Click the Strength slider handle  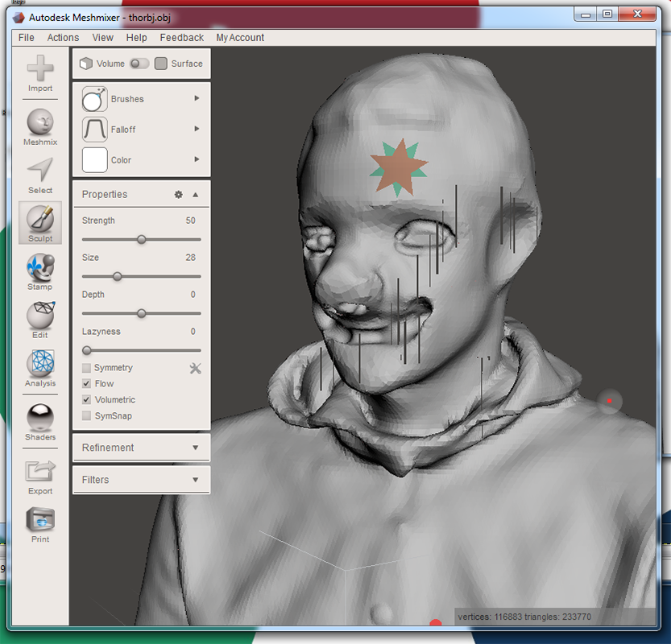coord(142,239)
